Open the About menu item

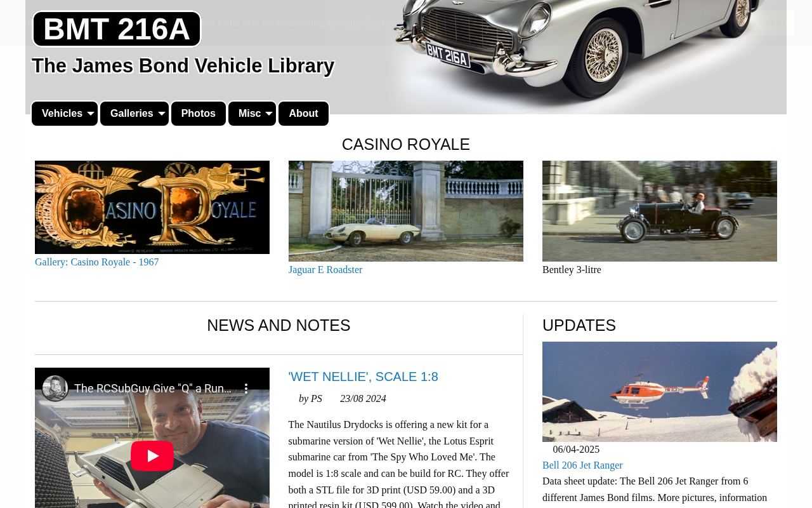coord(303,114)
